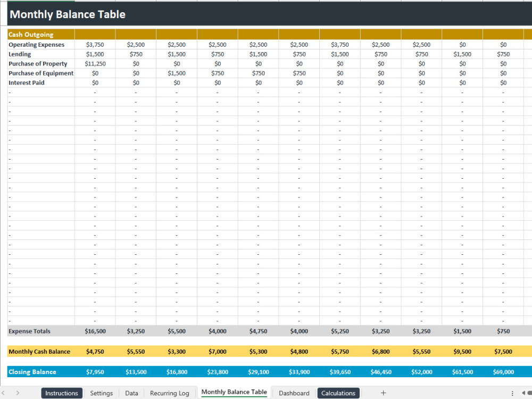Select the Monthly Balance Table title
The image size is (532, 399).
(68, 14)
